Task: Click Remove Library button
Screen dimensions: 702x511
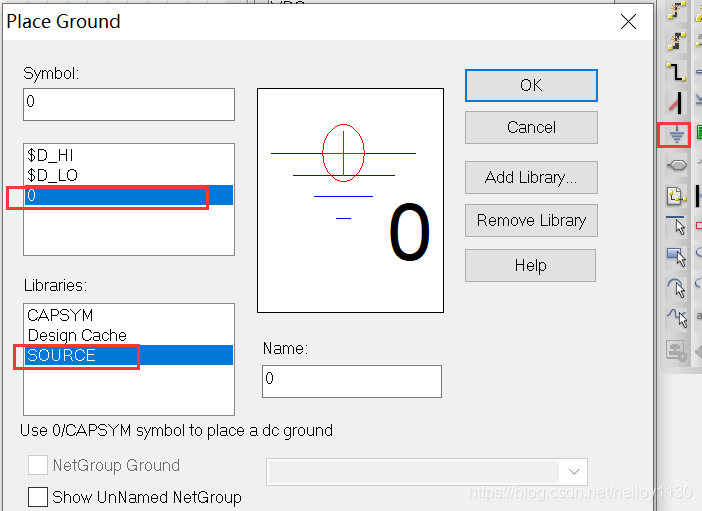Action: 531,220
